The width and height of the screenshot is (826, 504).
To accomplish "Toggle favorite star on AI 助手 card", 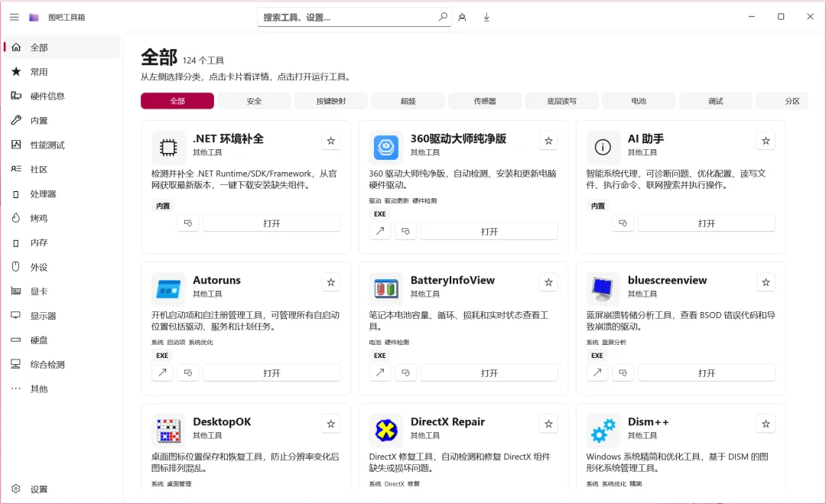I will click(x=766, y=141).
